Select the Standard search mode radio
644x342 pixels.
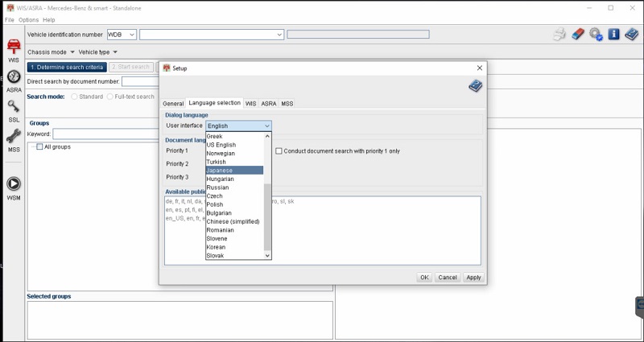click(74, 97)
